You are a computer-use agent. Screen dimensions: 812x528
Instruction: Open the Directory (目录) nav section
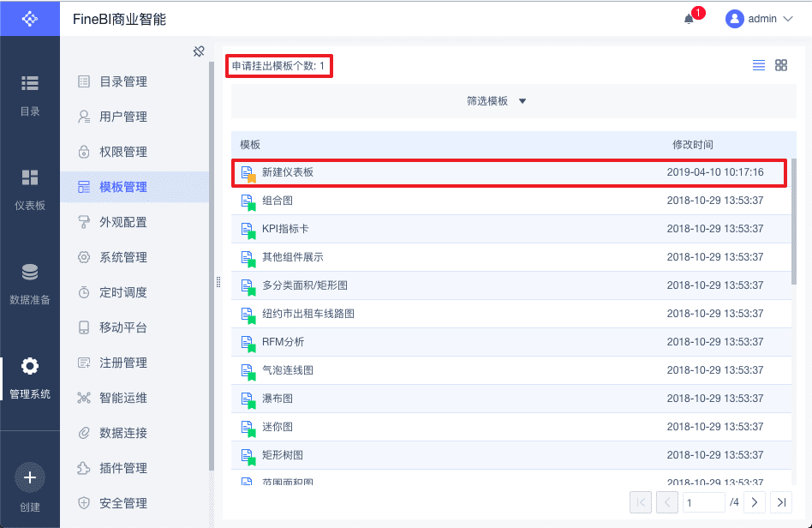[30, 93]
